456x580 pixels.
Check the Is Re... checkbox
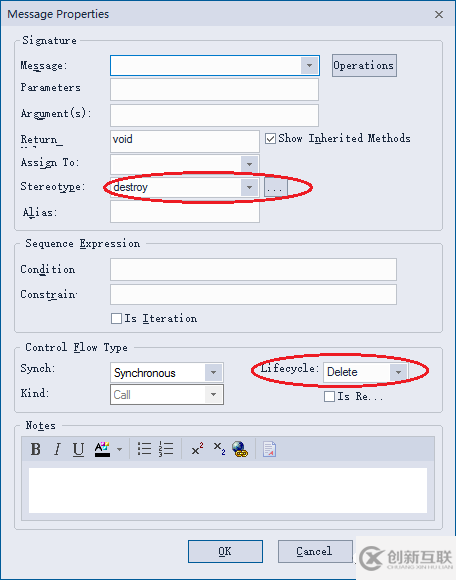click(329, 397)
